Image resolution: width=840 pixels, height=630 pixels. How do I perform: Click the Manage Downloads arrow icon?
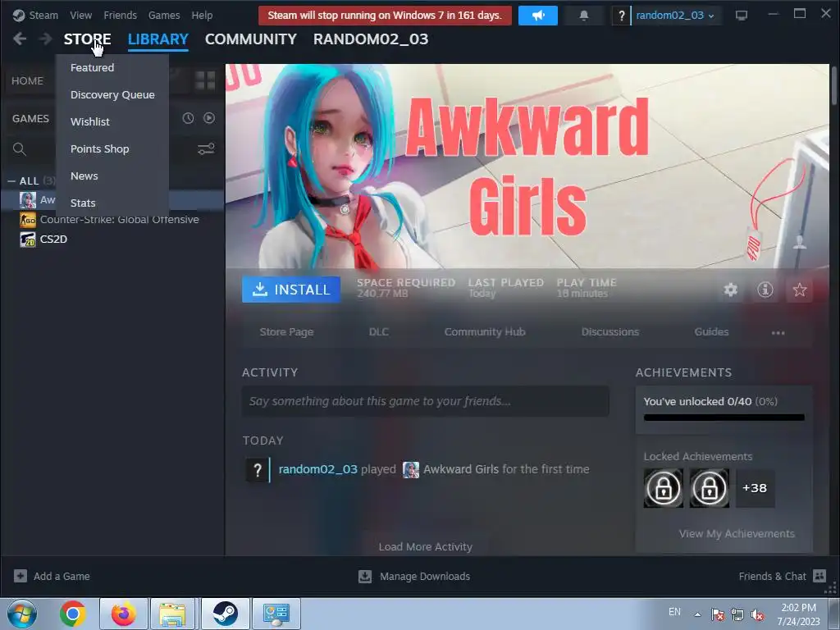365,577
